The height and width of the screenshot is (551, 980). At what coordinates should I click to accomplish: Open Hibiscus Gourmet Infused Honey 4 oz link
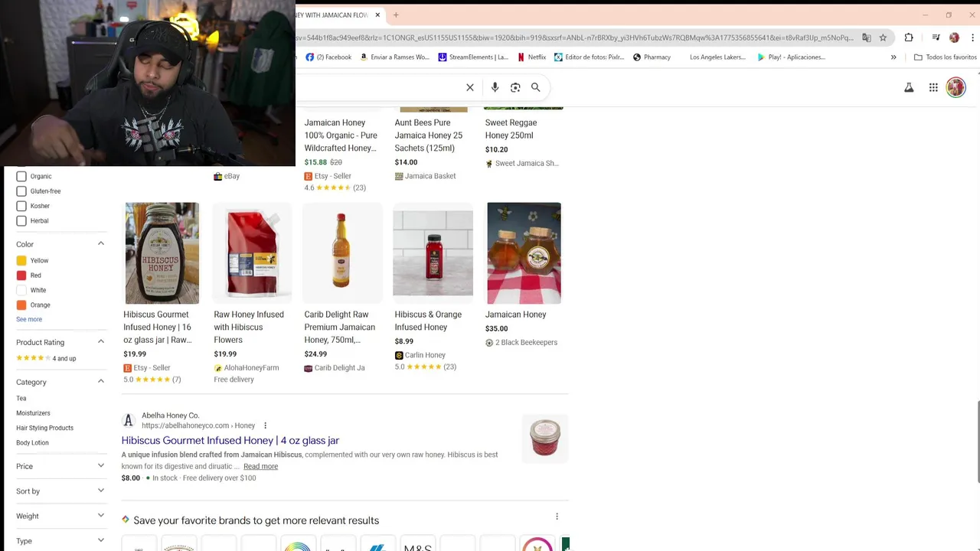click(x=230, y=440)
